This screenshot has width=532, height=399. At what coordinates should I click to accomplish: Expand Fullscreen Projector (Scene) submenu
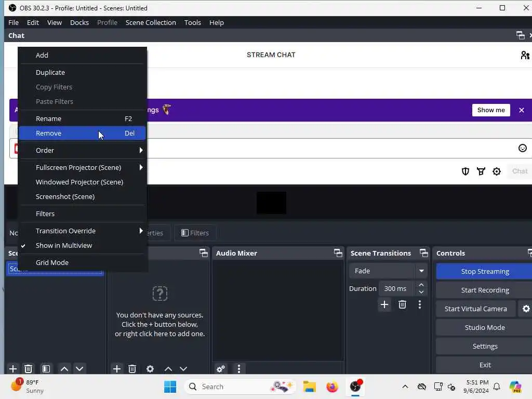tap(83, 168)
